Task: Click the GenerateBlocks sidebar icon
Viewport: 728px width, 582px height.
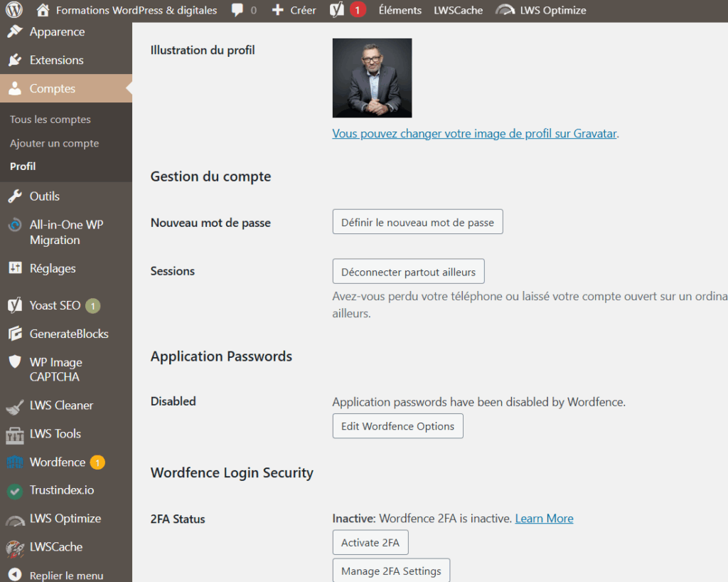Action: pyautogui.click(x=15, y=334)
